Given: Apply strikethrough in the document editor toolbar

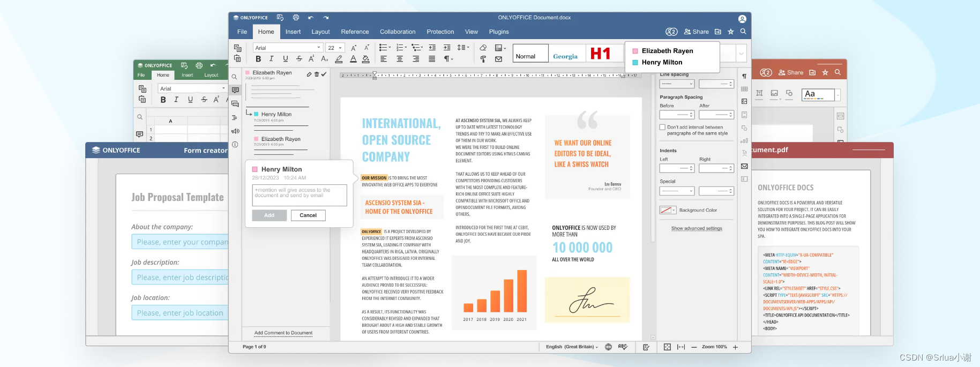Looking at the screenshot, I should [299, 59].
